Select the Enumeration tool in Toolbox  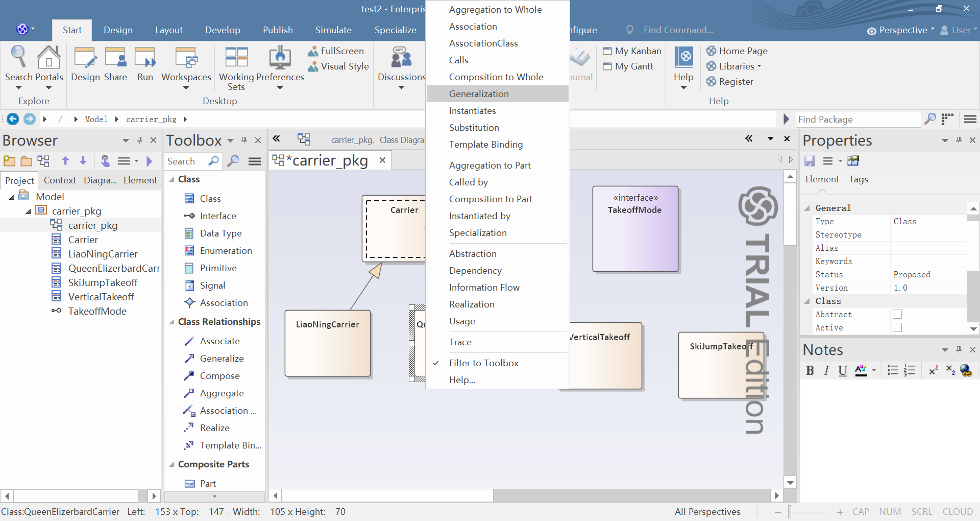coord(226,250)
